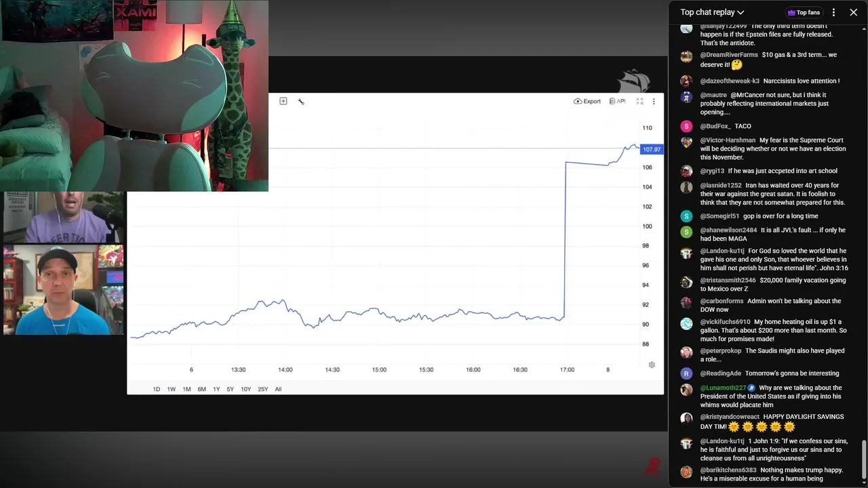This screenshot has height=488, width=868.
Task: Click @dazeoftheweak-k3 avatar in chat
Action: click(x=686, y=81)
